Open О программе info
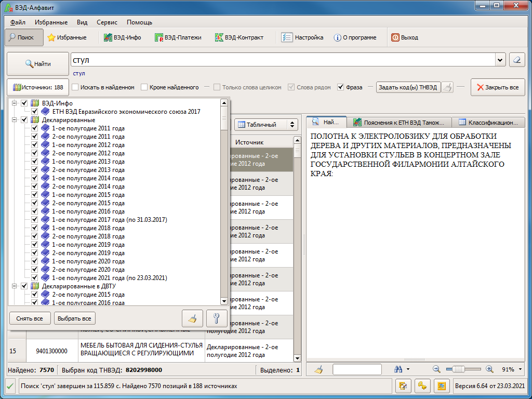Image resolution: width=532 pixels, height=399 pixels. pyautogui.click(x=355, y=37)
